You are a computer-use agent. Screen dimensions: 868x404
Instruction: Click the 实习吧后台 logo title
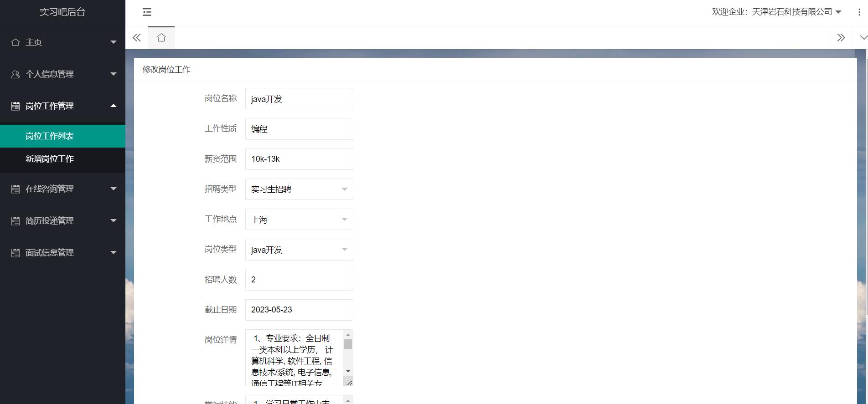pos(62,12)
